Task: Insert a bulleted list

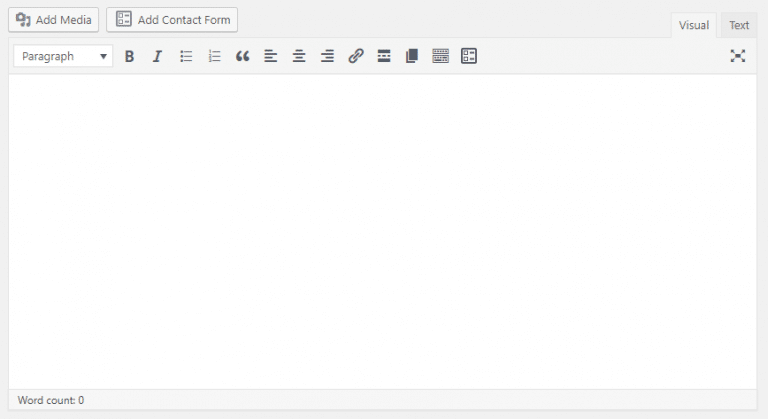Action: coord(186,57)
